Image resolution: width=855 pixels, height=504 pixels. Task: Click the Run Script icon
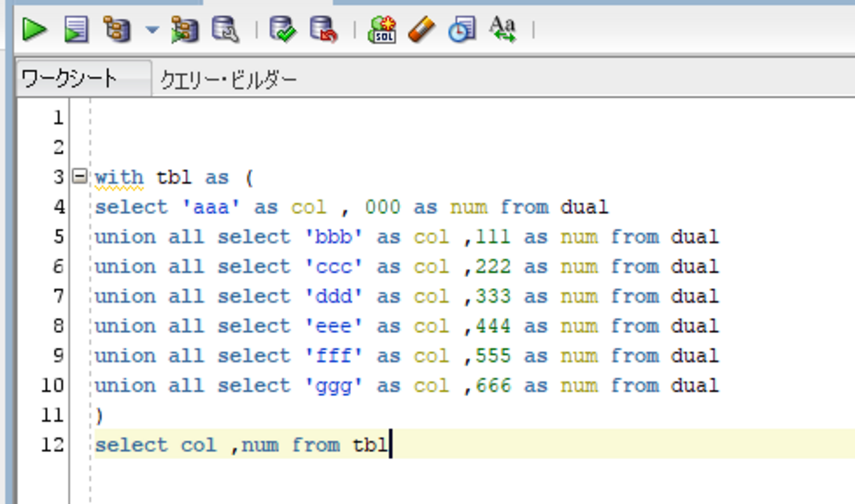(76, 30)
